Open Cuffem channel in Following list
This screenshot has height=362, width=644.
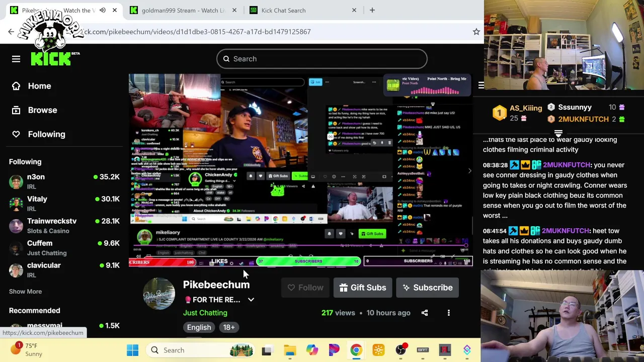point(64,248)
